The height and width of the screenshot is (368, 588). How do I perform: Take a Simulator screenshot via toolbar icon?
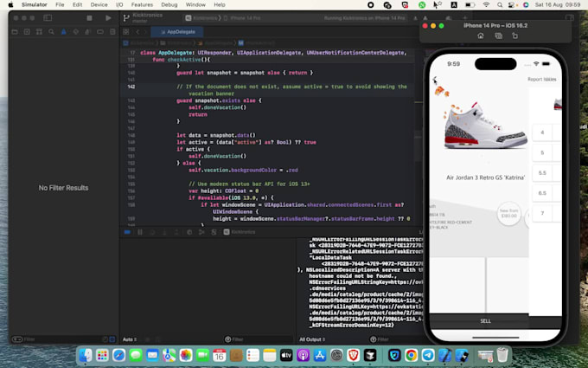(498, 36)
